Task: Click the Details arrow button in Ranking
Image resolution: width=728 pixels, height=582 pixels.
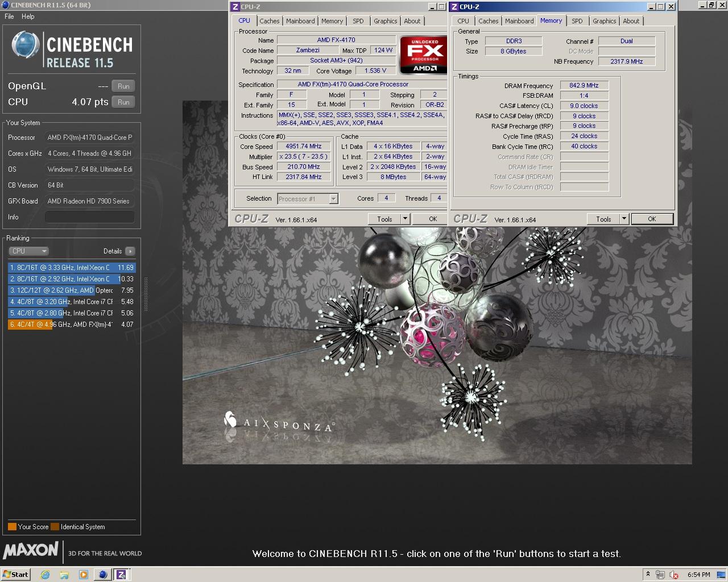Action: 130,251
